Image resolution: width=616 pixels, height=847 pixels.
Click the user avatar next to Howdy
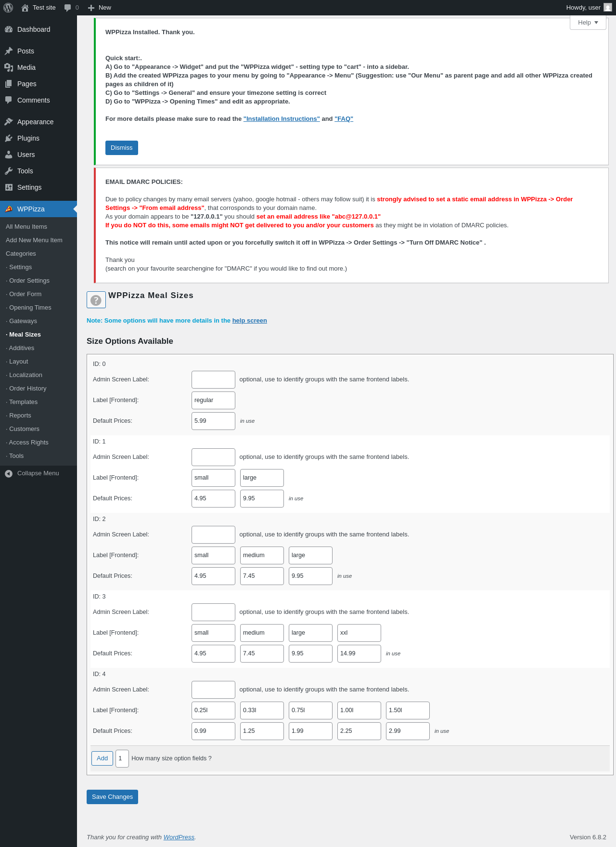(x=608, y=8)
